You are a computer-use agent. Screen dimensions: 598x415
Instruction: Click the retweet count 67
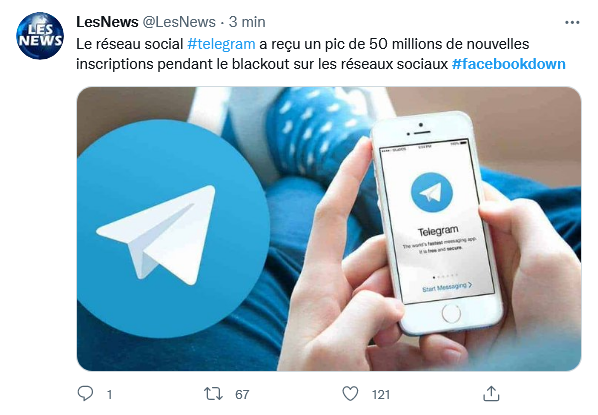[x=242, y=394]
